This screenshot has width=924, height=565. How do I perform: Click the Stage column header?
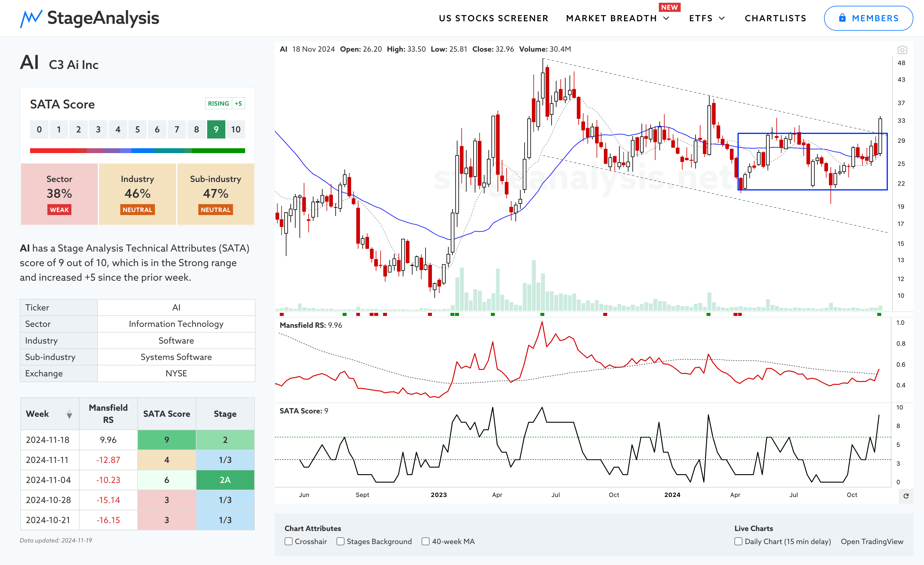pyautogui.click(x=225, y=413)
